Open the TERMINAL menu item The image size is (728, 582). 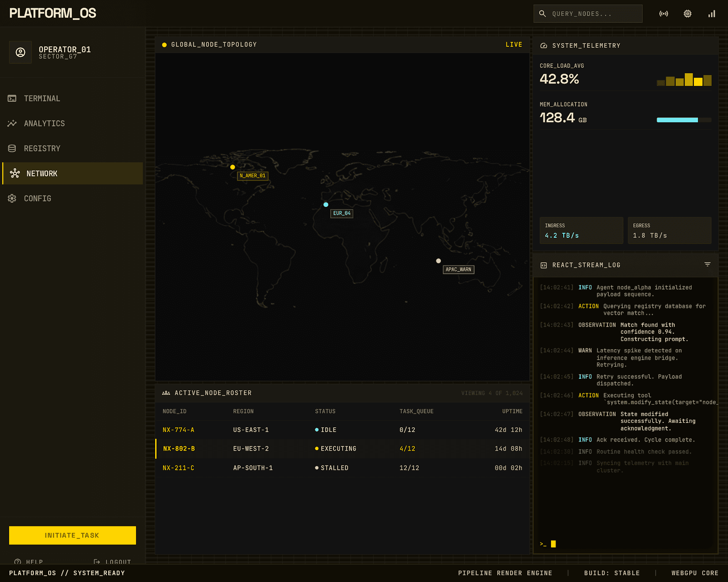coord(73,98)
